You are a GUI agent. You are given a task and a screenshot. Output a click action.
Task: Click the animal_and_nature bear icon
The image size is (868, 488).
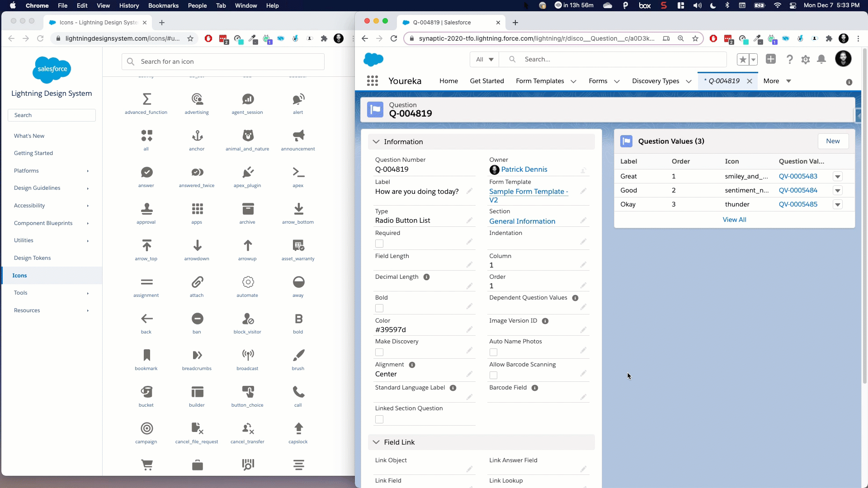tap(248, 136)
